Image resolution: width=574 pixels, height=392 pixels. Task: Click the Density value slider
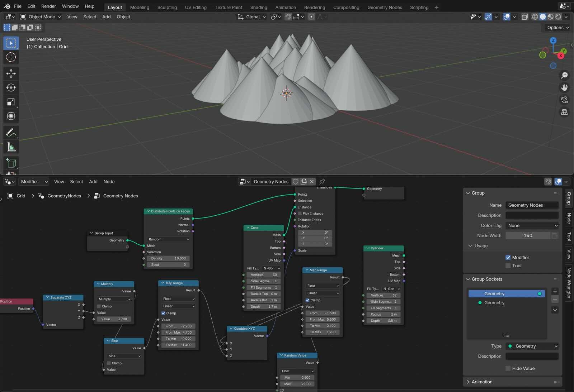coord(168,258)
